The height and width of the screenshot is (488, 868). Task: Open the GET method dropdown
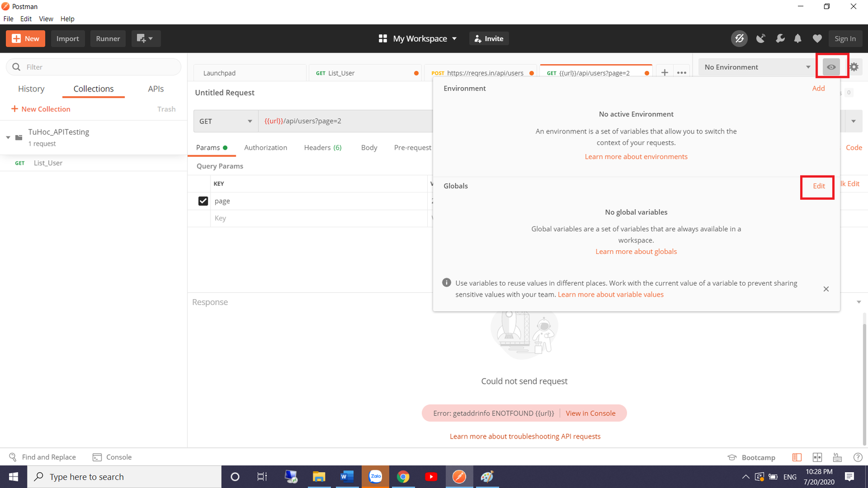[x=226, y=121]
